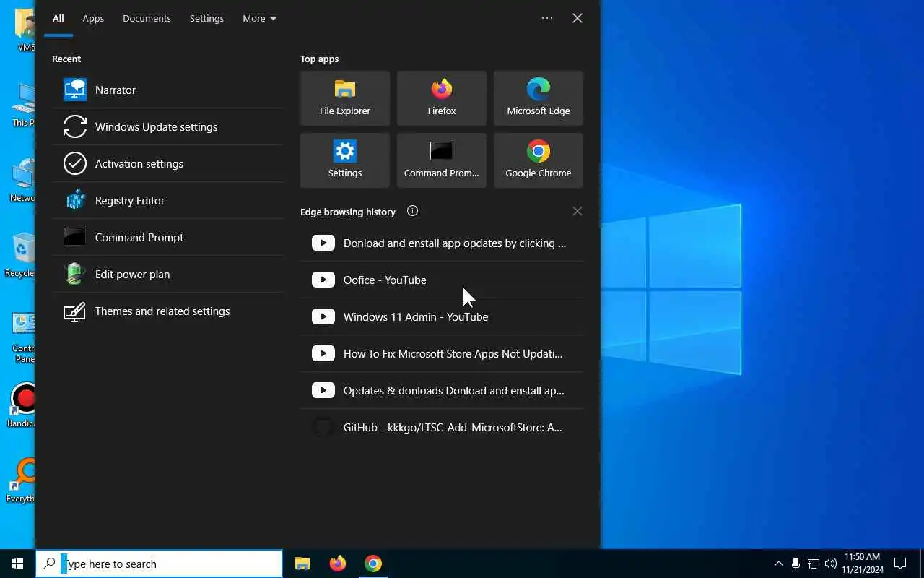Screen dimensions: 924x578
Task: Open the Oofice - YouTube history entry
Action: (442, 280)
